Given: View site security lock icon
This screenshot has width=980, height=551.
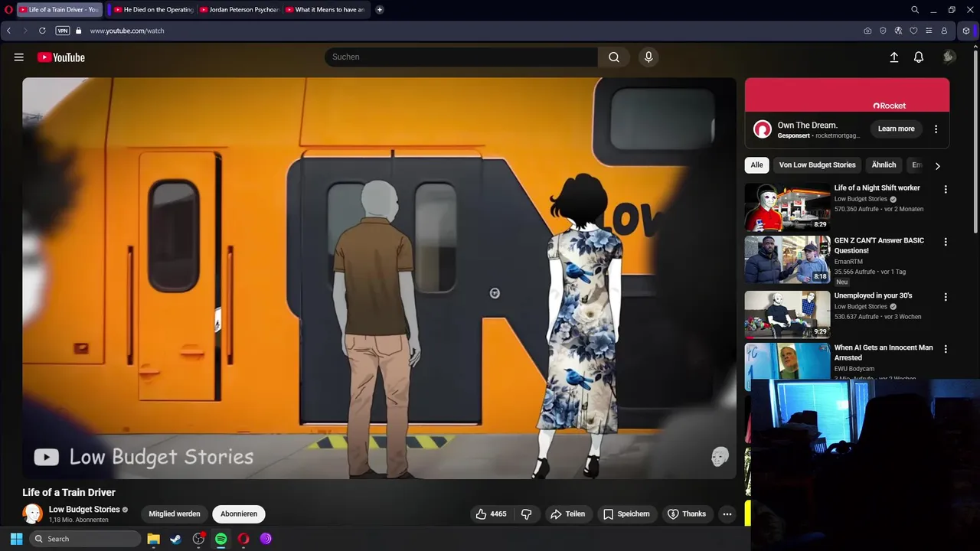Looking at the screenshot, I should click(x=78, y=31).
